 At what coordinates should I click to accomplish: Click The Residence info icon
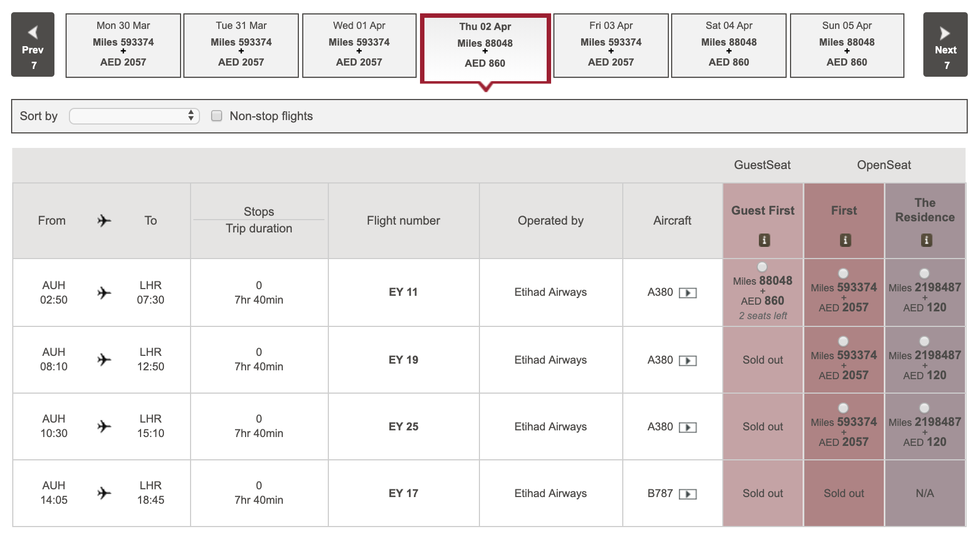(926, 240)
